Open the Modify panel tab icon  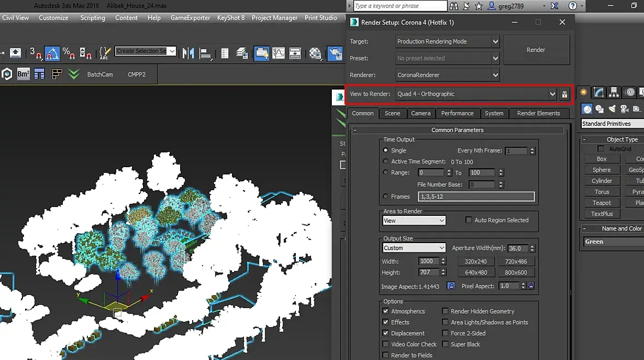pos(599,92)
